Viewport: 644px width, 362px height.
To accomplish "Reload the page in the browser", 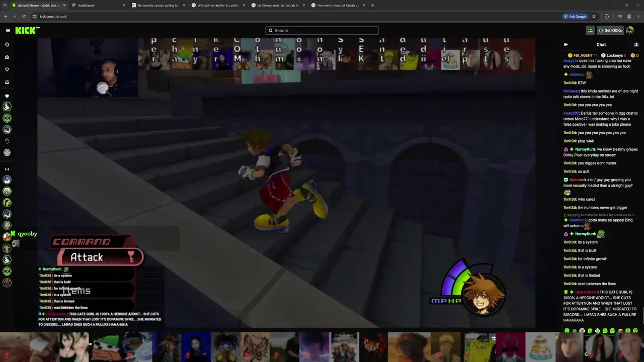I will 24,16.
